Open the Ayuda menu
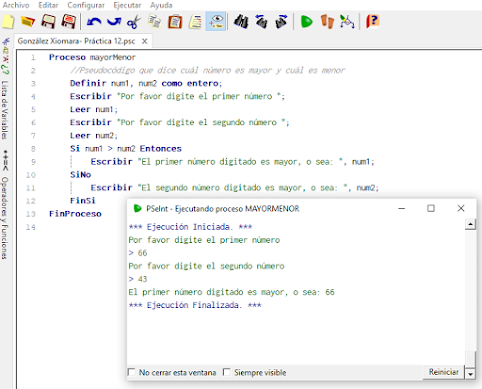 (161, 5)
